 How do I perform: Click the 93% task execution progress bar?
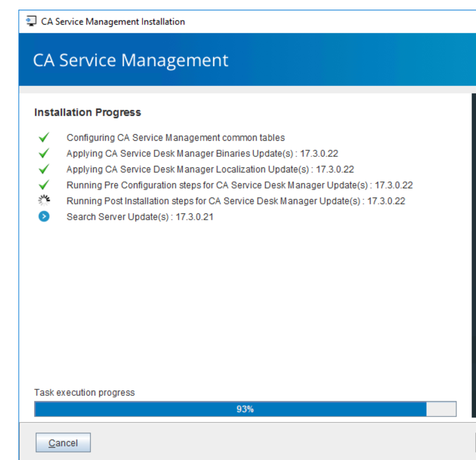click(245, 409)
